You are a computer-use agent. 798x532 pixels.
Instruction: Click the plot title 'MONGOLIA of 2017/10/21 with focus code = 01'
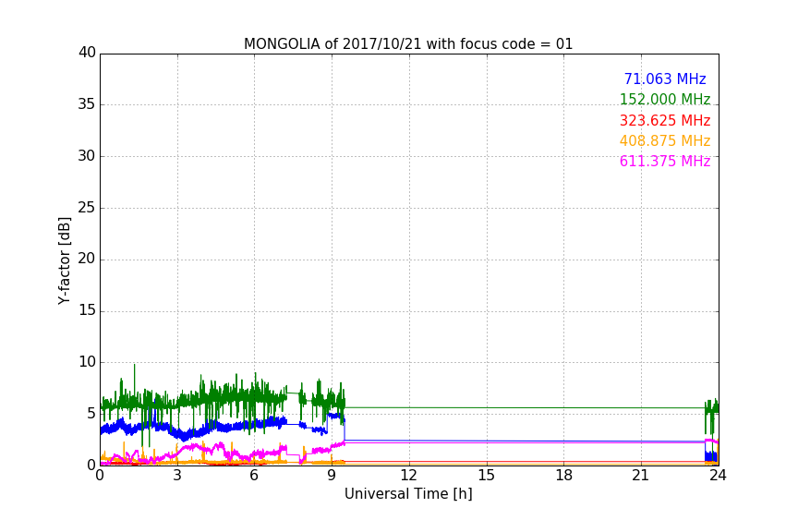408,44
